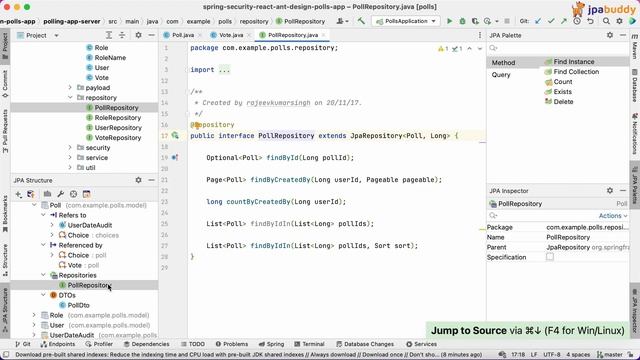
Task: Select Exists in JPA Palette
Action: 558,92
